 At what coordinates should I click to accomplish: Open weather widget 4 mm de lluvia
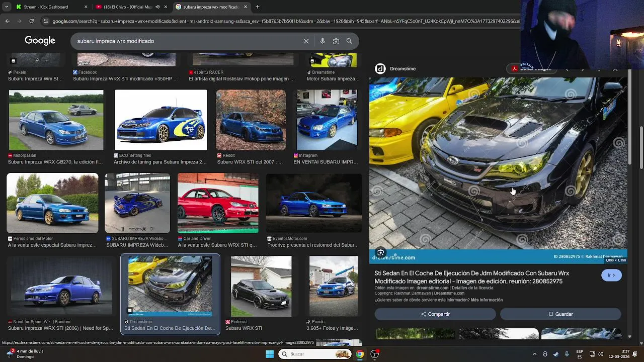point(25,354)
